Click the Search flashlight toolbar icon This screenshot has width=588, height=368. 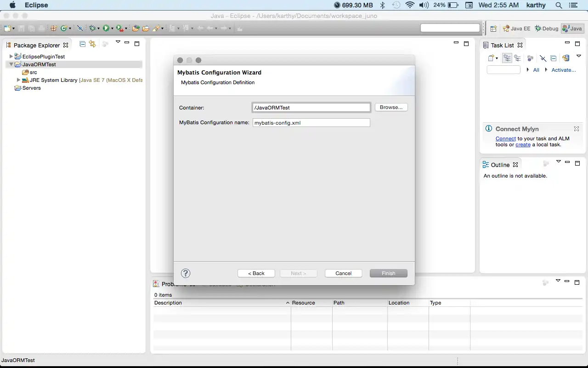click(156, 29)
